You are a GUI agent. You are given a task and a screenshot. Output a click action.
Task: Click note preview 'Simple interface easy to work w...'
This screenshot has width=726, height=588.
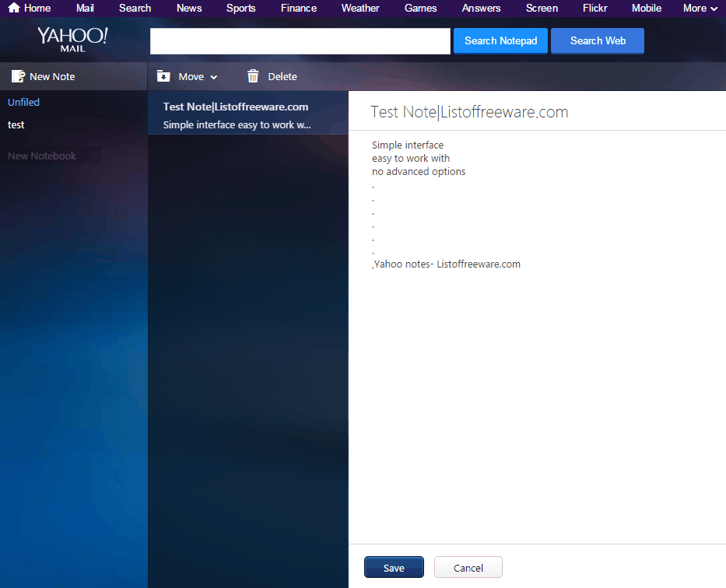[x=237, y=125]
